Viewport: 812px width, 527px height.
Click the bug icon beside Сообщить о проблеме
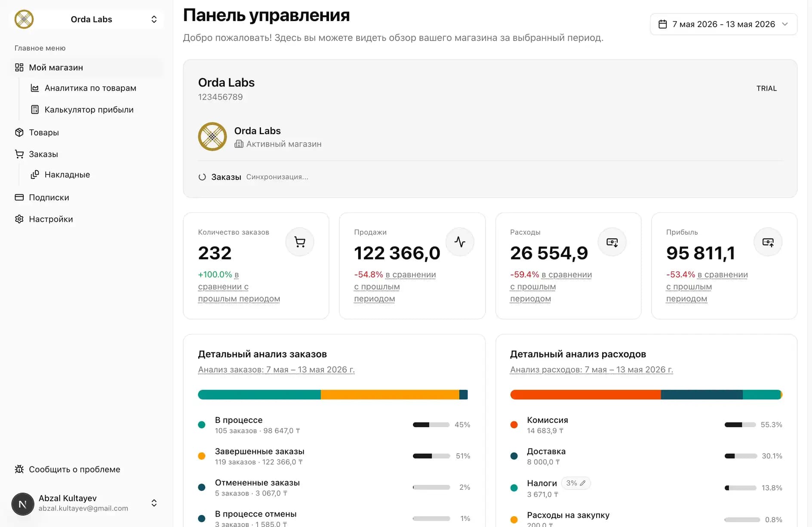coord(19,469)
